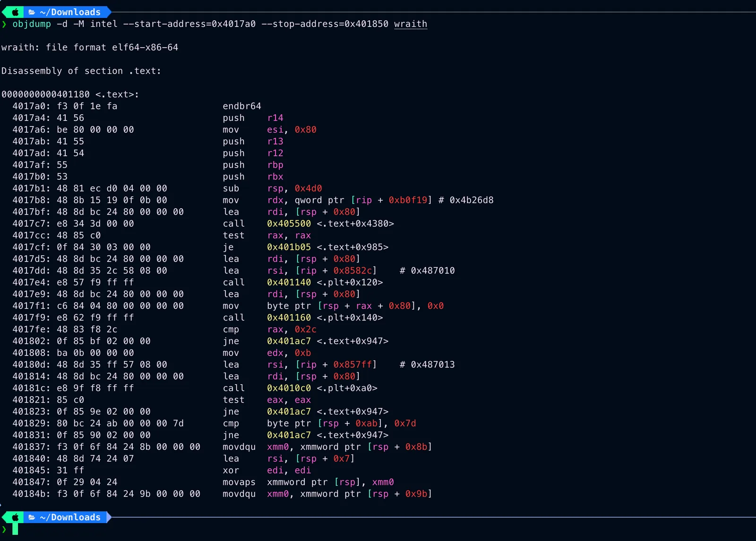Click '0x7d' immediate on cmp byte ptr line
The height and width of the screenshot is (541, 756).
405,423
